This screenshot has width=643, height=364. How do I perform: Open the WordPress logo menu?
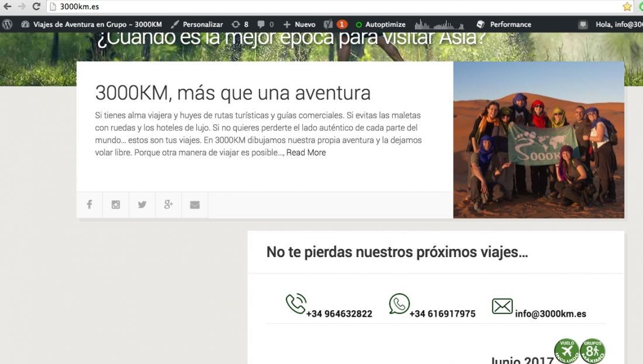tap(7, 24)
